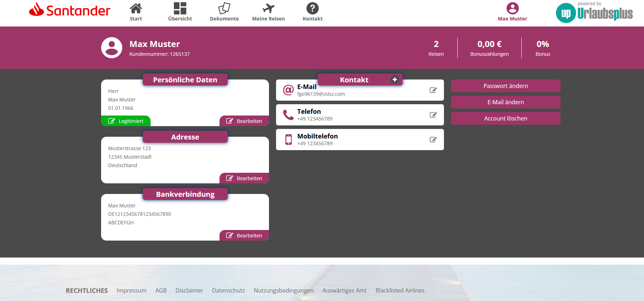
Task: Select the Übersicht menu label
Action: [x=180, y=19]
